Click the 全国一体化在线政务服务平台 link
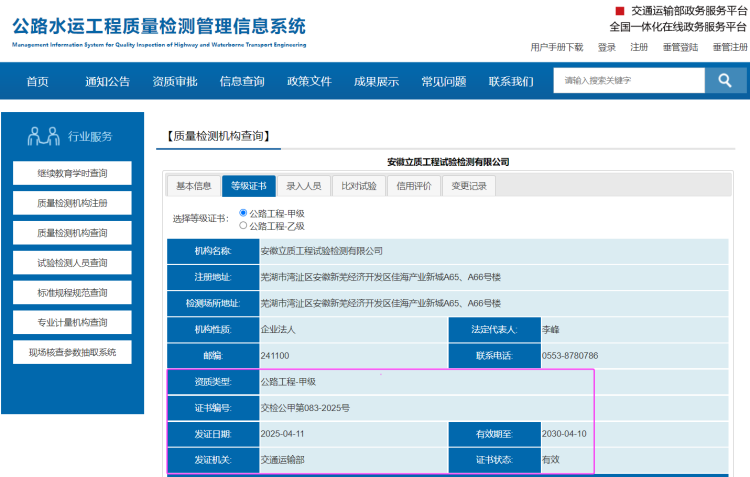 (678, 27)
